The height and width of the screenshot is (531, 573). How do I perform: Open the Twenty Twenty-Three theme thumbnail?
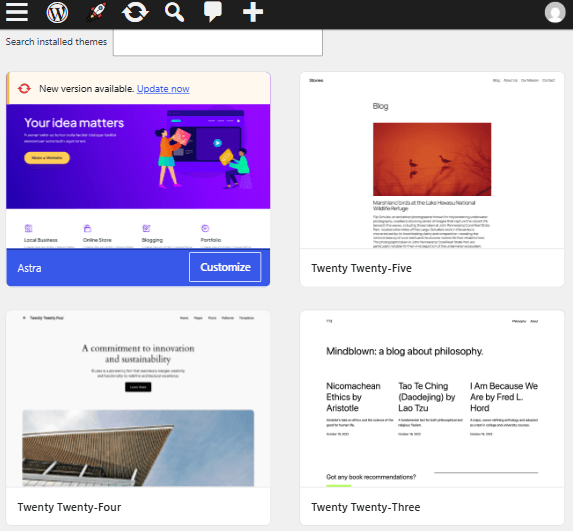point(432,399)
